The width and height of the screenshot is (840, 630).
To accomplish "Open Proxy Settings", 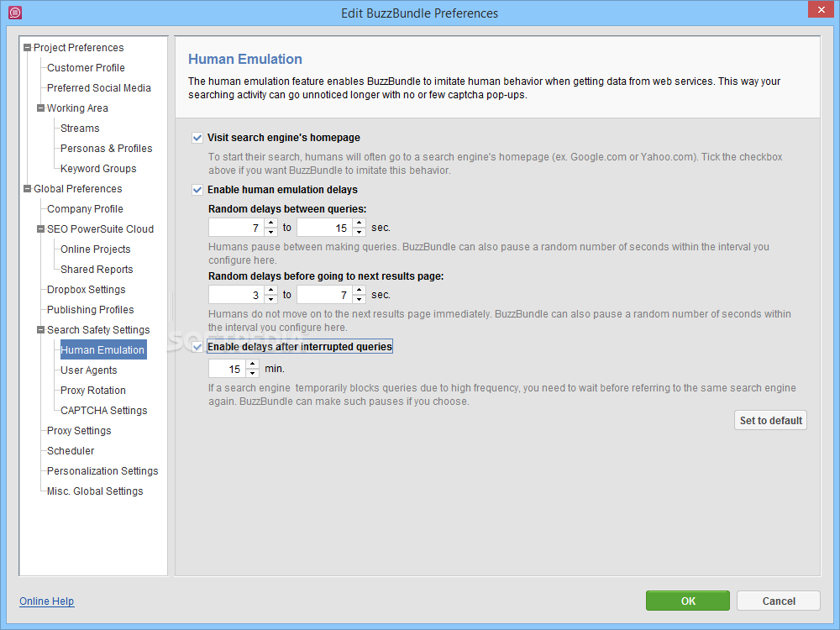I will (x=79, y=431).
